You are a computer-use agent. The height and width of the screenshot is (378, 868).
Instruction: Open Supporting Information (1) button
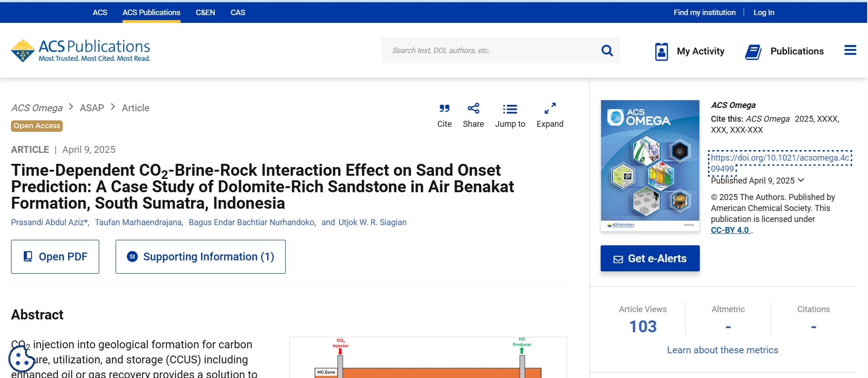click(x=201, y=257)
